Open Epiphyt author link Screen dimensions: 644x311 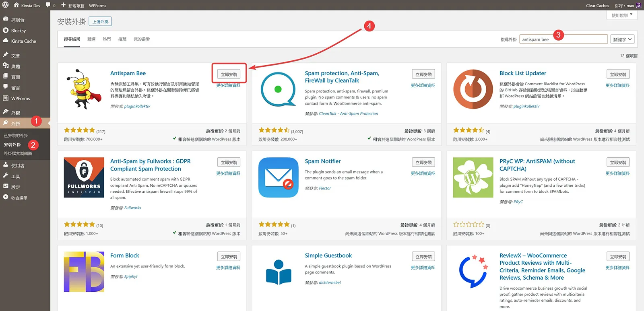pos(131,276)
